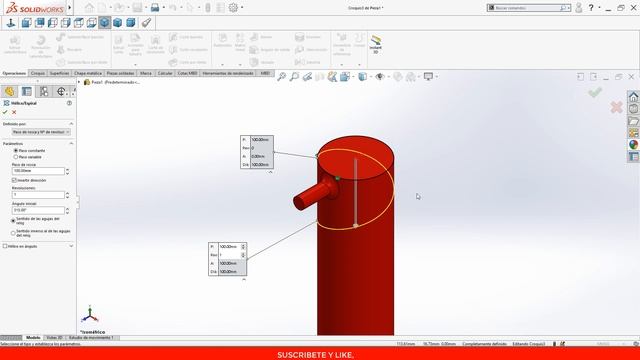Click the Hide/Show Items eye icon
Image resolution: width=640 pixels, height=360 pixels.
[x=380, y=77]
